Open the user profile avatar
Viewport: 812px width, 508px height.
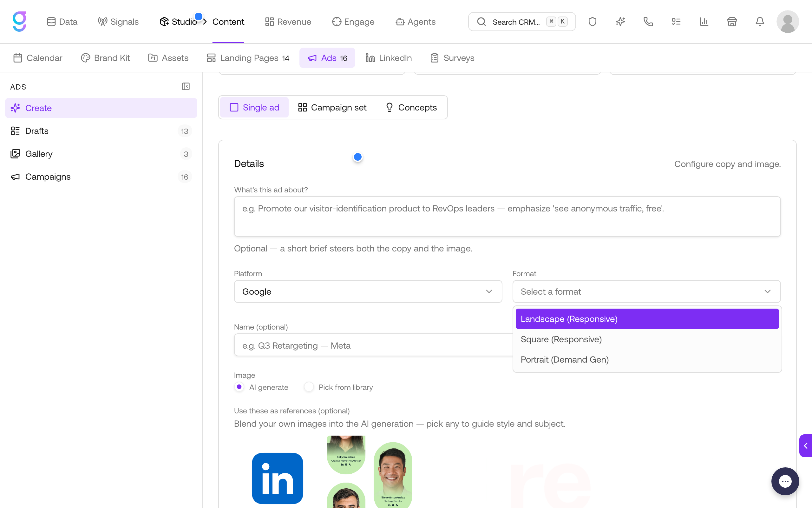point(788,22)
